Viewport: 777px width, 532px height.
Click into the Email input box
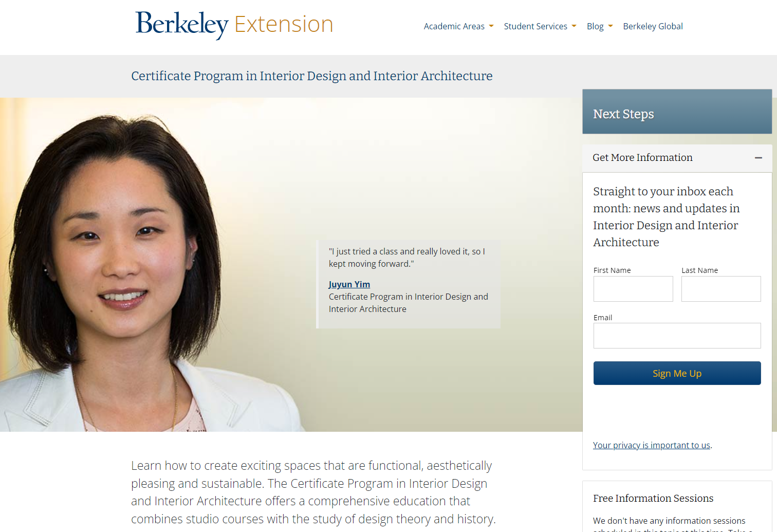[677, 336]
